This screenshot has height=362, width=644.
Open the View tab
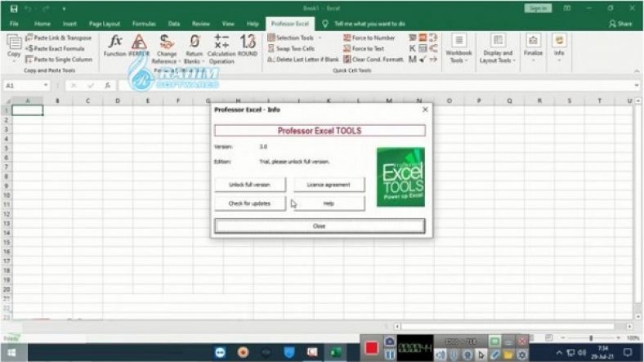(228, 24)
